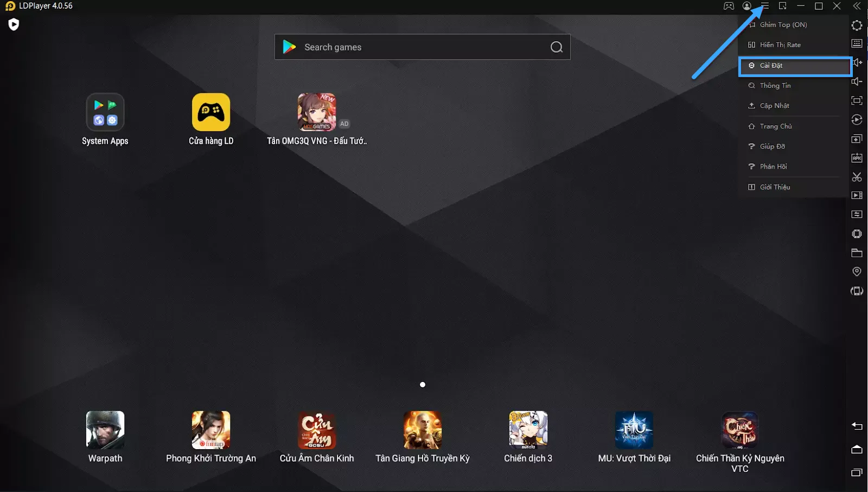
Task: Click the Android back button in the sidebar
Action: pos(857,426)
